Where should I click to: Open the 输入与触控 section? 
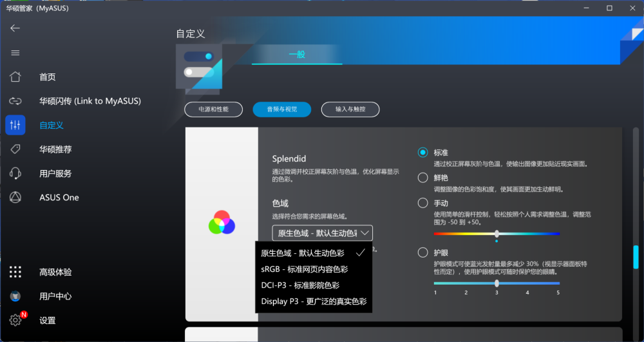tap(350, 109)
